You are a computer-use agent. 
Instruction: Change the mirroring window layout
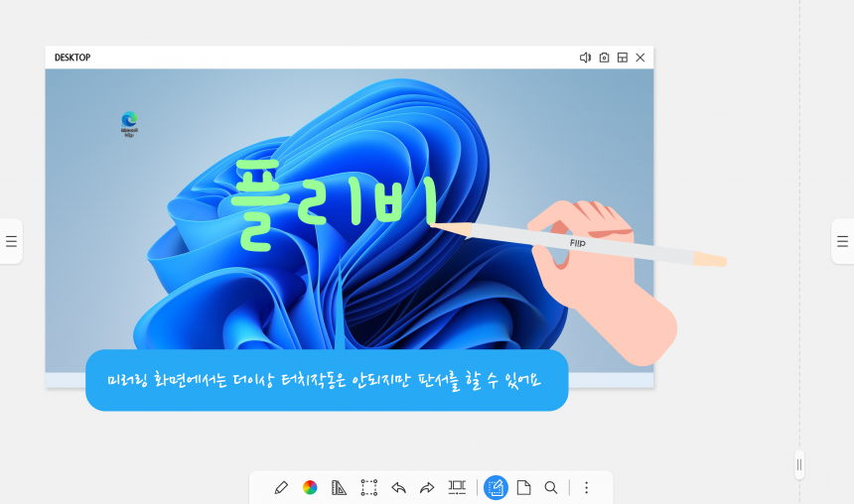(x=622, y=58)
